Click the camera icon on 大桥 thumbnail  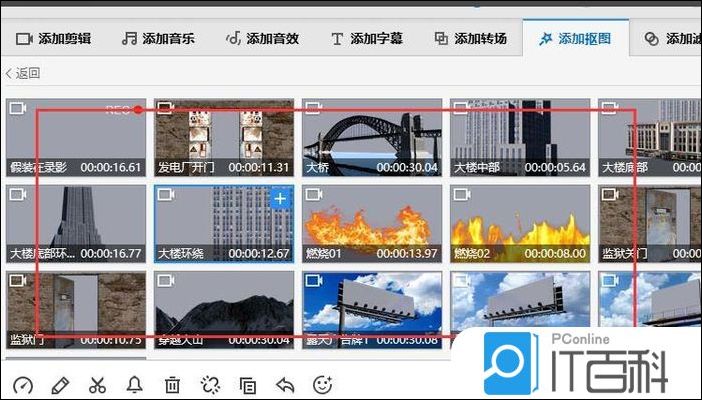314,108
